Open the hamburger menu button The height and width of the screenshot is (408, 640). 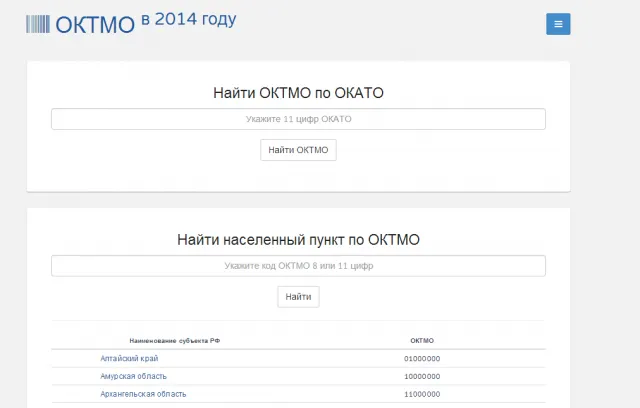pyautogui.click(x=558, y=24)
